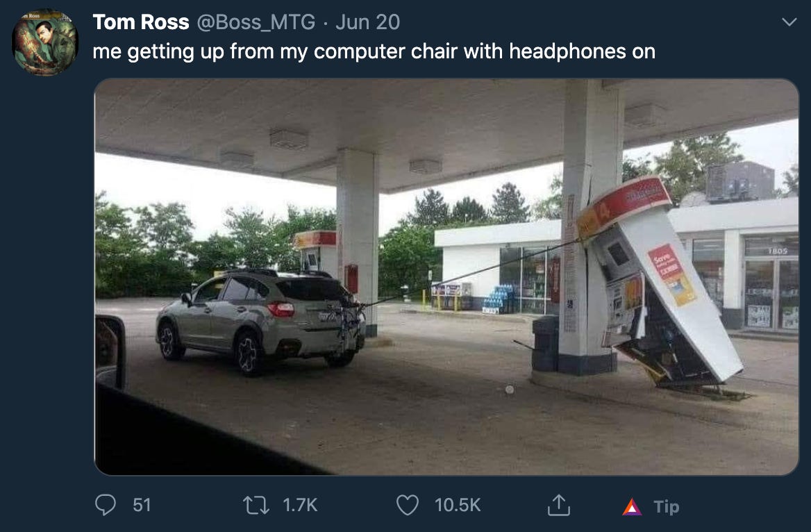
Task: Open the gas station photo attachment
Action: point(447,277)
